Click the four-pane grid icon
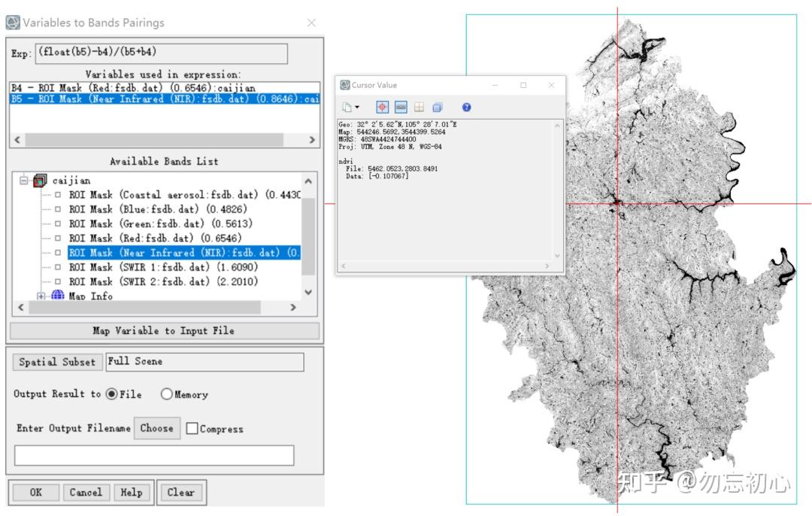This screenshot has width=812, height=516. coord(419,108)
